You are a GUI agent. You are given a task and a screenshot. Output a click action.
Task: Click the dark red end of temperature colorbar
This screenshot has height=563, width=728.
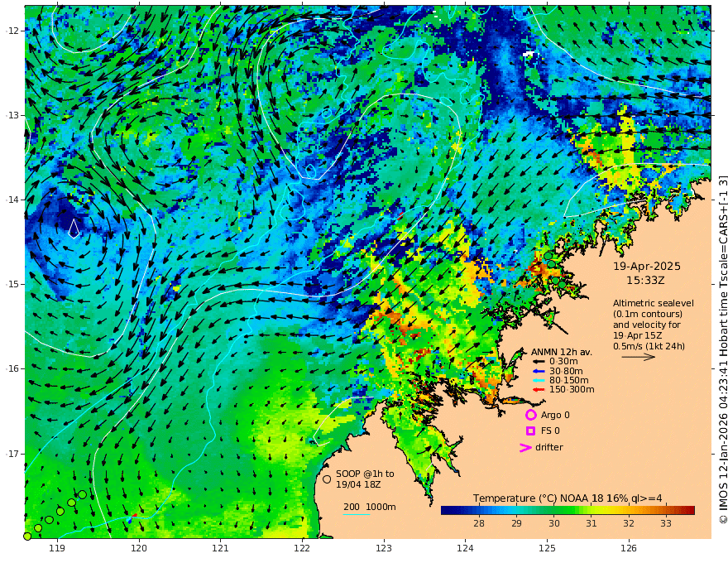click(688, 511)
